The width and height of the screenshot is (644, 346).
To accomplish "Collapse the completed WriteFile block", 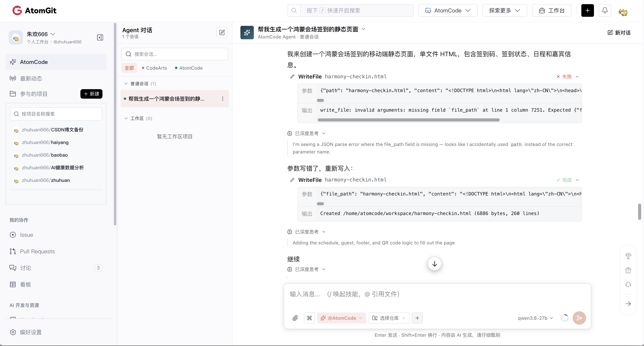I will click(577, 180).
